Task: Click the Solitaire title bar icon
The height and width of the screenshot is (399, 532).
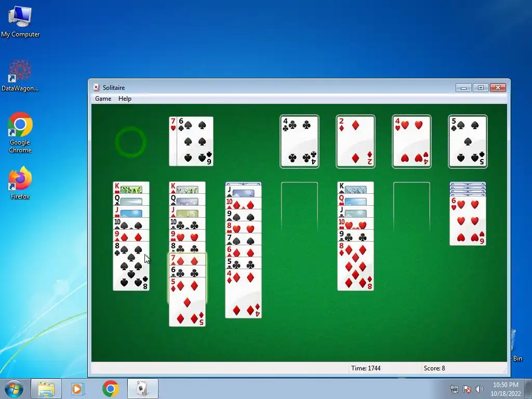Action: (x=96, y=87)
